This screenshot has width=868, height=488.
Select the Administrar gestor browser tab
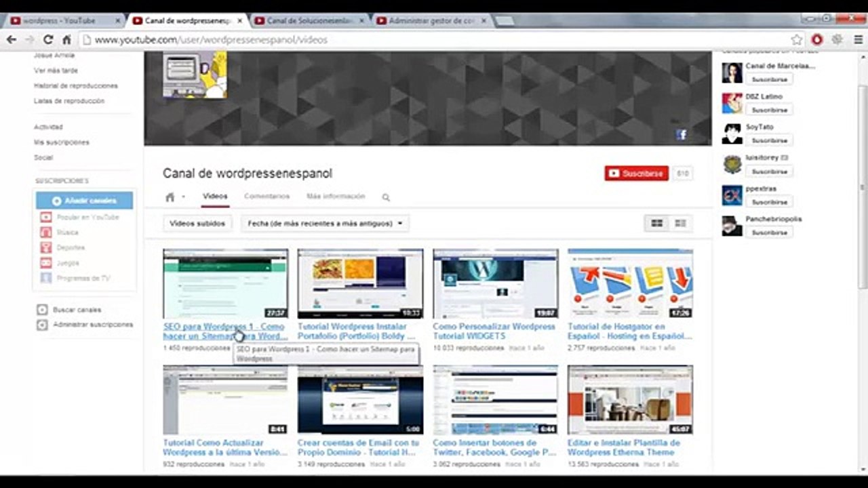click(431, 21)
